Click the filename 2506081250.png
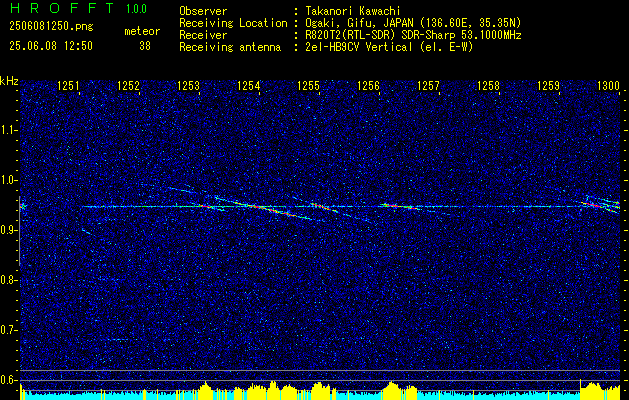This screenshot has height=400, width=629. tap(51, 27)
